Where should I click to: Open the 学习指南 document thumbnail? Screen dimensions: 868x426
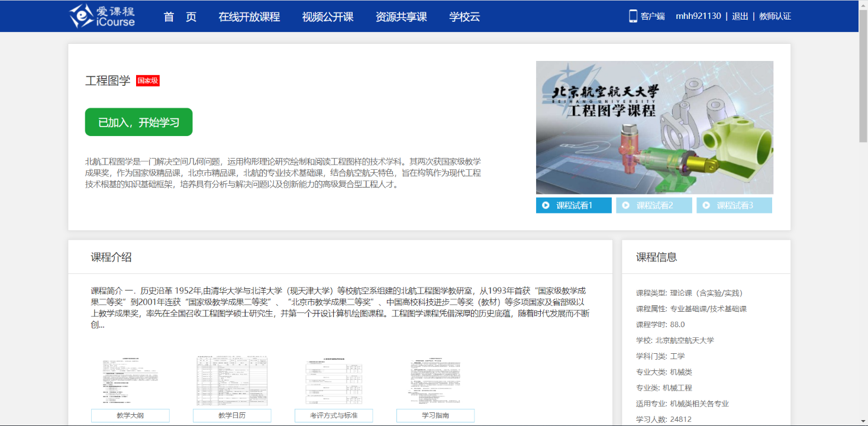[x=435, y=382]
